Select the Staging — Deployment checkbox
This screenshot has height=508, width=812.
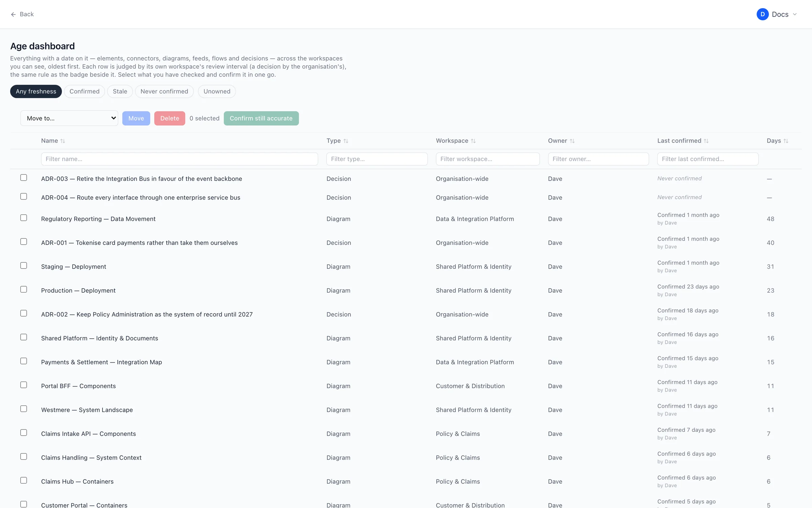click(24, 266)
